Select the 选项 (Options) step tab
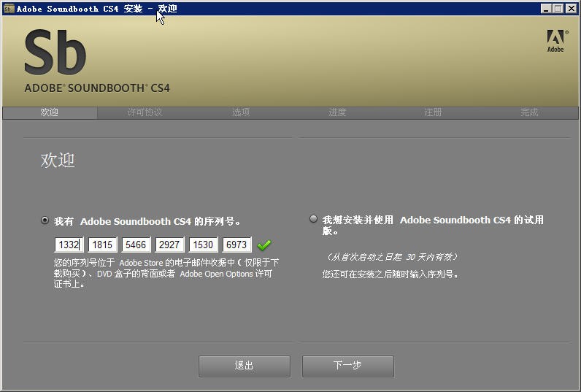581x392 pixels. pos(241,112)
